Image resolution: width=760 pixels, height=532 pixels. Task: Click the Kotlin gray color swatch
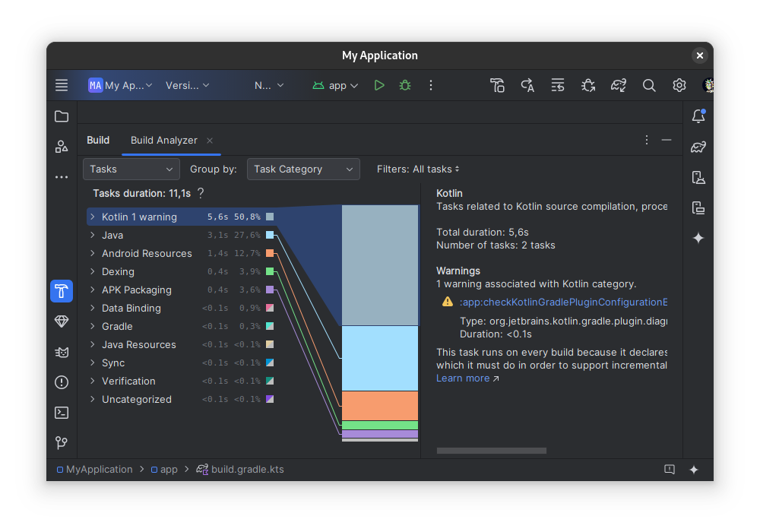pyautogui.click(x=270, y=217)
